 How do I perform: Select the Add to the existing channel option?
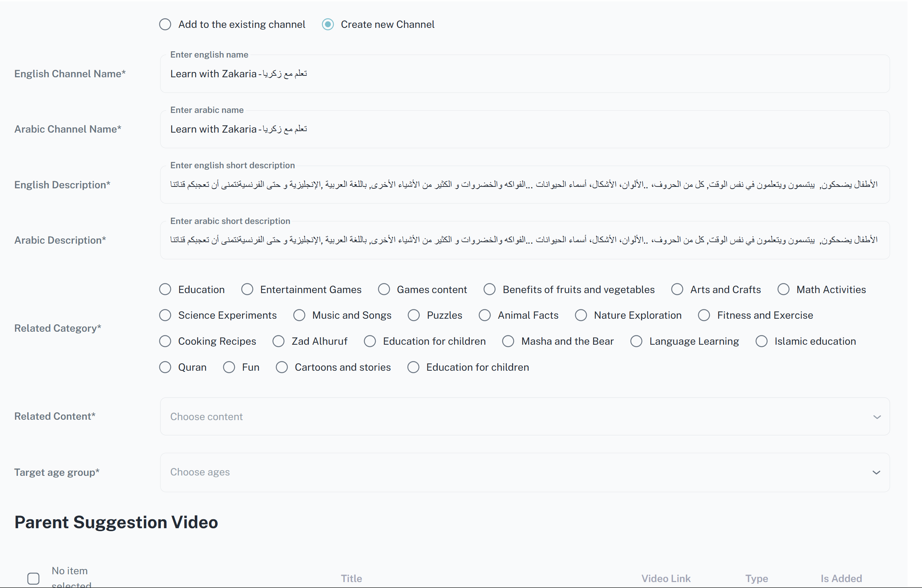click(x=165, y=25)
